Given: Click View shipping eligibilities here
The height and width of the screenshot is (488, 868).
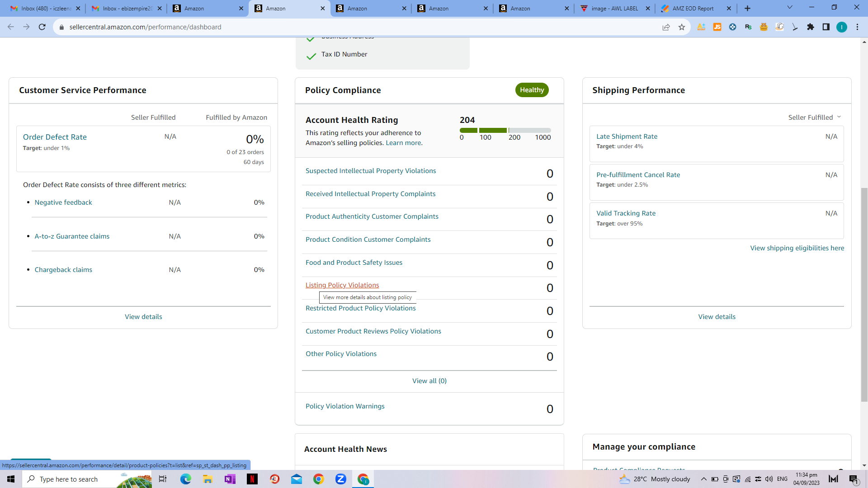Looking at the screenshot, I should tap(797, 248).
